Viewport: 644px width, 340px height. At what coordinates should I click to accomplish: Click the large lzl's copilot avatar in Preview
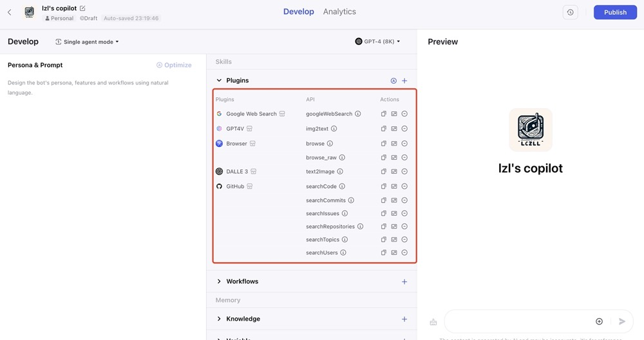pos(531,130)
